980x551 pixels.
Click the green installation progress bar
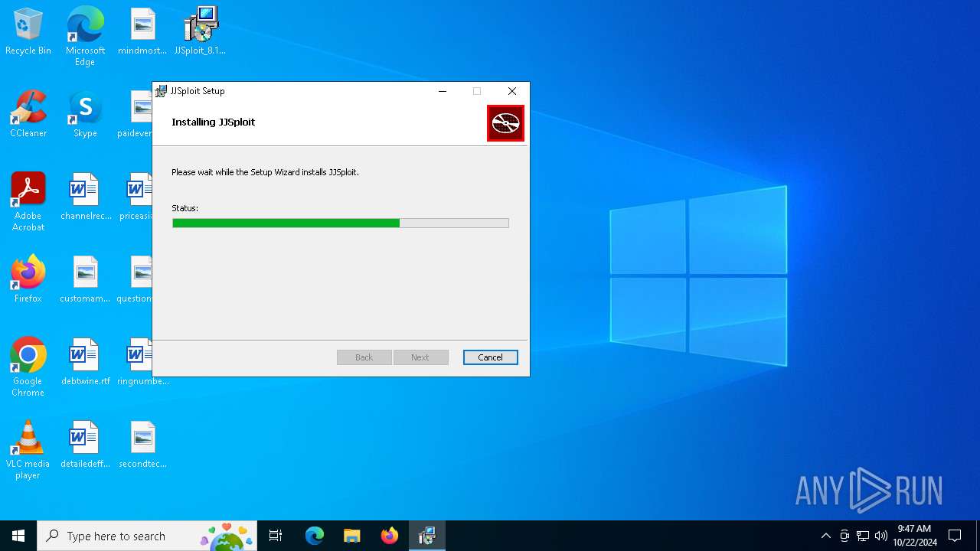[341, 223]
